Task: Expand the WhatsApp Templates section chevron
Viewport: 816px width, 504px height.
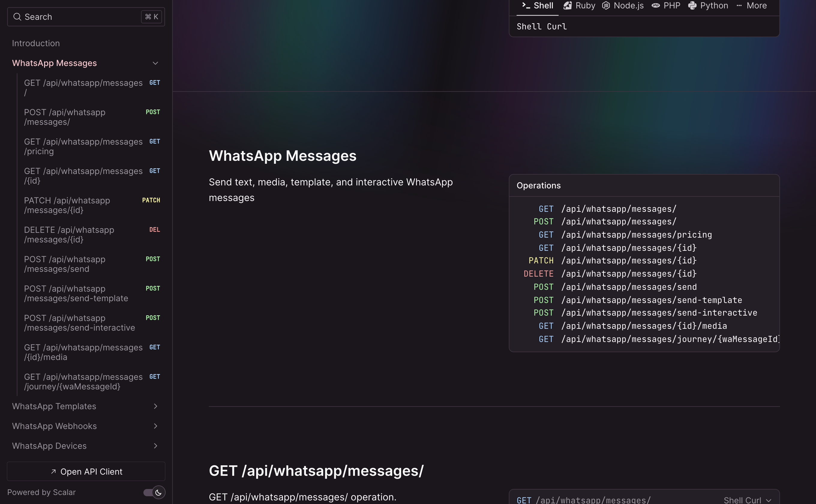Action: (x=155, y=406)
